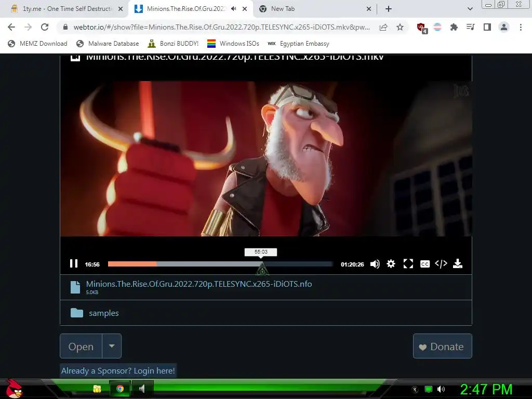Click Angry Birds start button
The width and height of the screenshot is (532, 399).
click(x=14, y=389)
